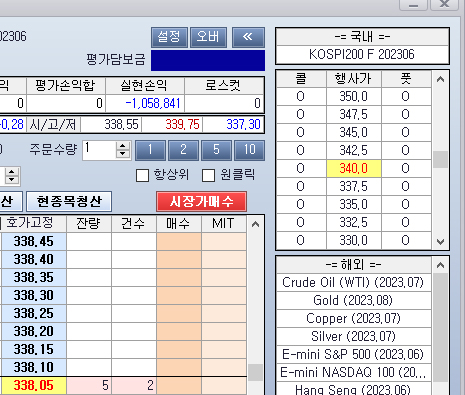The image size is (465, 395).
Task: Select the 338.20 price row
Action: 33,331
